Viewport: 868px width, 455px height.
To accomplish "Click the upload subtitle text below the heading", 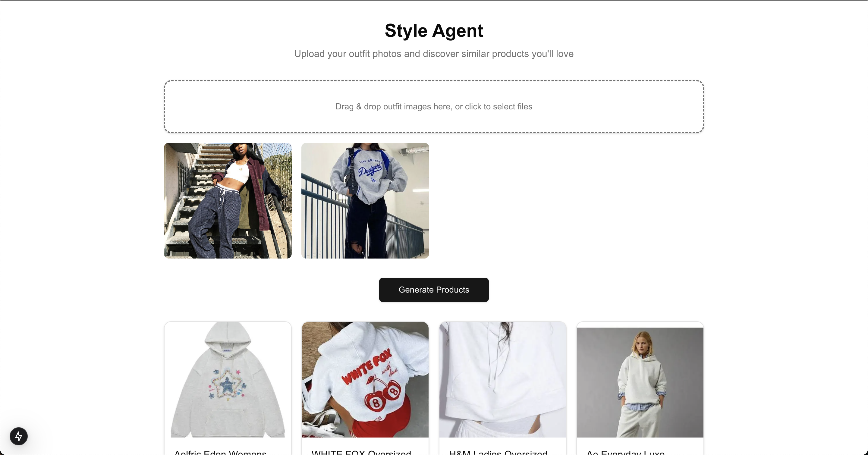I will (x=434, y=54).
